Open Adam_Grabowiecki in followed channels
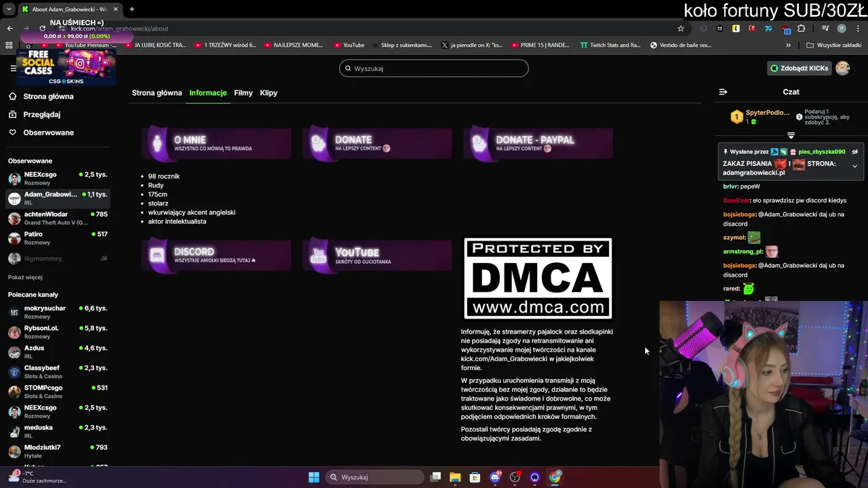The image size is (868, 488). tap(58, 199)
